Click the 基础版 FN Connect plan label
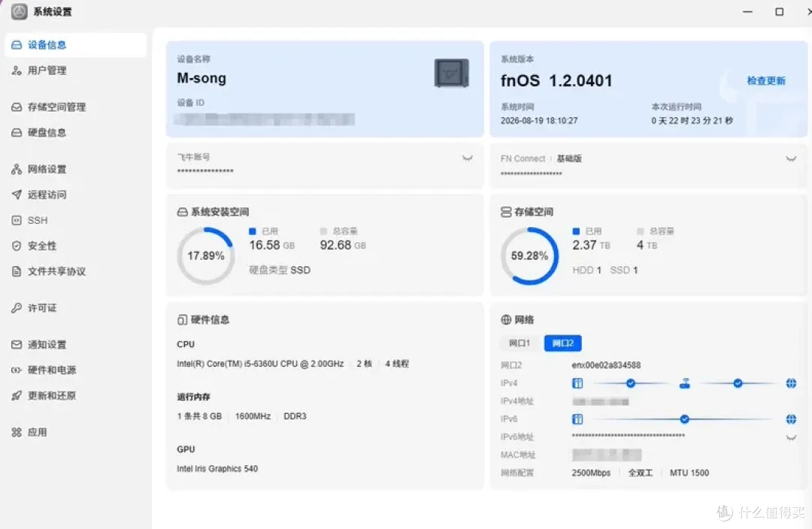 pyautogui.click(x=569, y=159)
